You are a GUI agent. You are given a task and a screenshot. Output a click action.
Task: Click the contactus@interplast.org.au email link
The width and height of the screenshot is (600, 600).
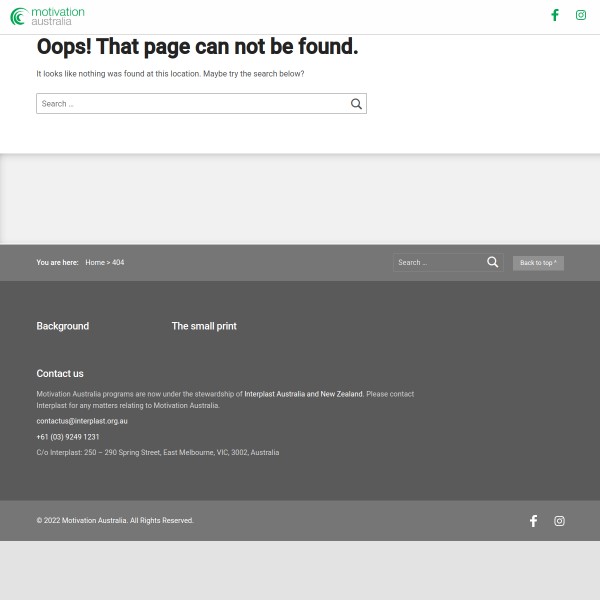pyautogui.click(x=82, y=421)
